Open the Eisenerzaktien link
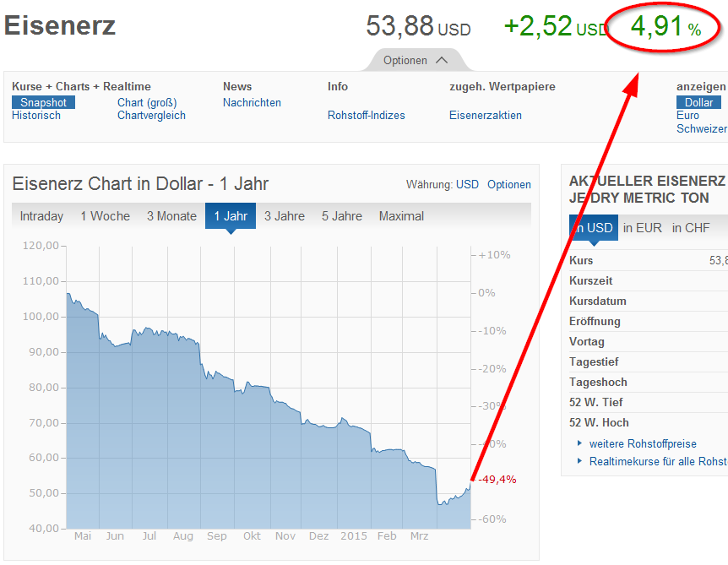Screen dimensions: 728x565 coord(485,116)
